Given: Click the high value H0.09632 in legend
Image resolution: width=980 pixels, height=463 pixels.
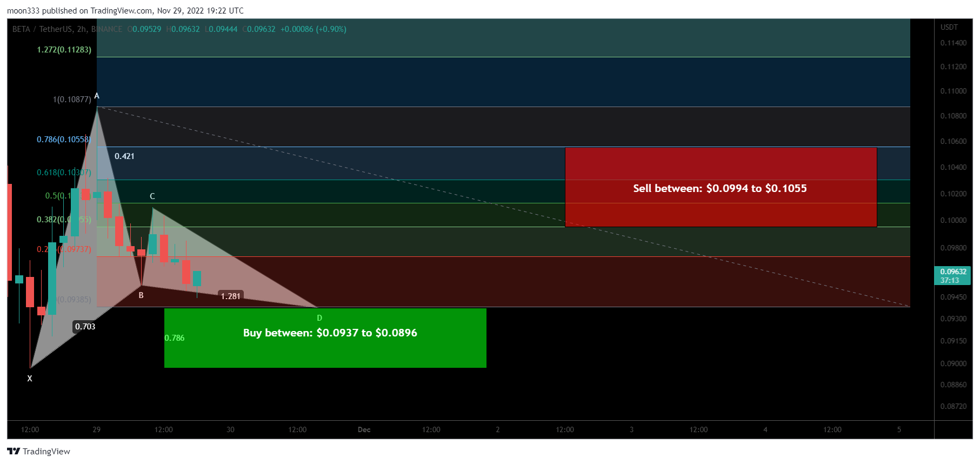Looking at the screenshot, I should pyautogui.click(x=183, y=29).
